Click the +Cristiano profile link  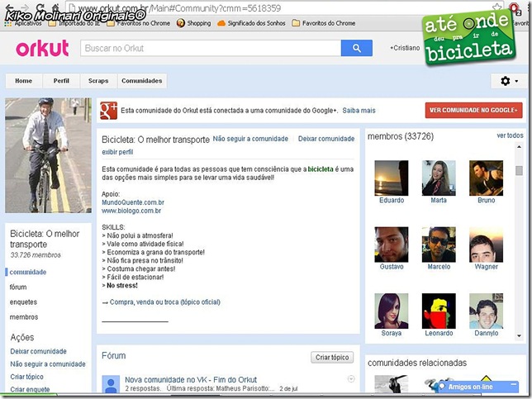coord(405,48)
